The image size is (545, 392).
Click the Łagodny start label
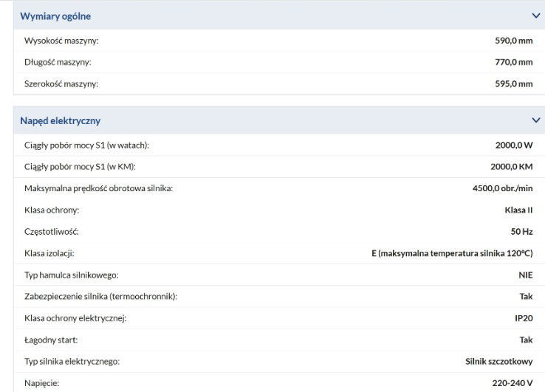click(51, 340)
